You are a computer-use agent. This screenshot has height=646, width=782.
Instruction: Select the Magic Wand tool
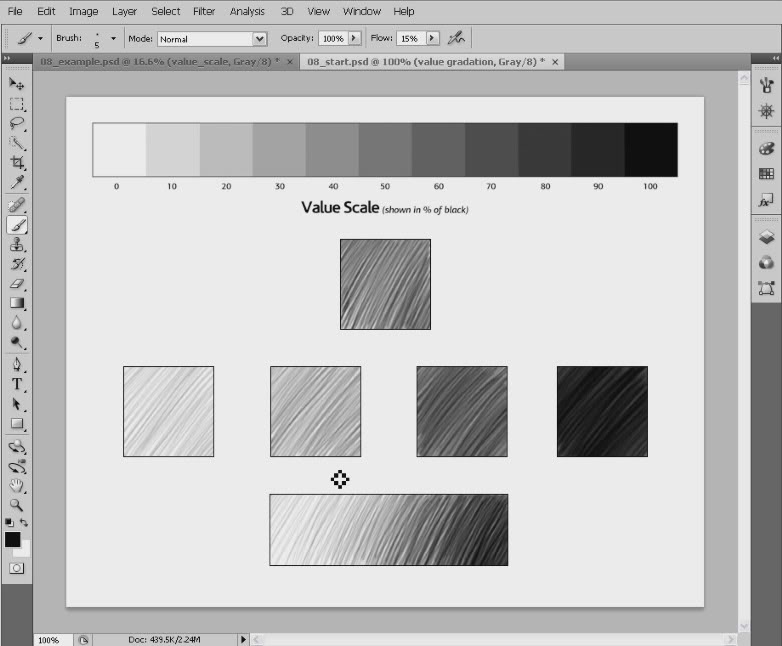[16, 143]
